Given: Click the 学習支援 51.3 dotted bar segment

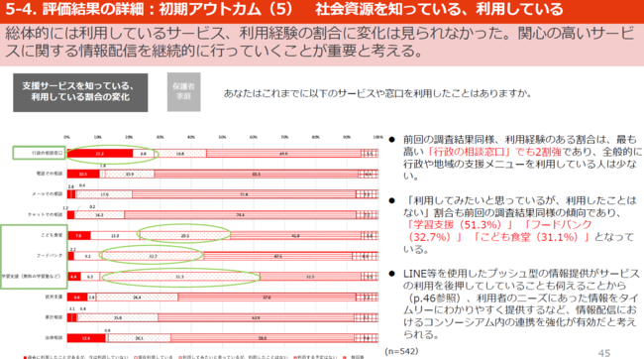Looking at the screenshot, I should pyautogui.click(x=179, y=277).
